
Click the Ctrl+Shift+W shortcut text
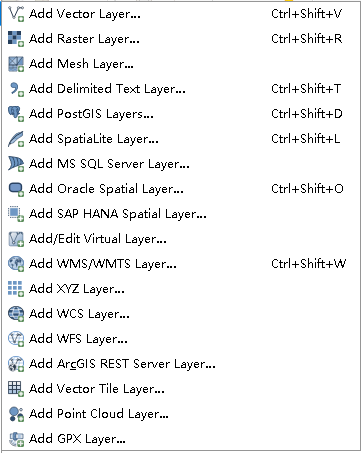click(309, 264)
